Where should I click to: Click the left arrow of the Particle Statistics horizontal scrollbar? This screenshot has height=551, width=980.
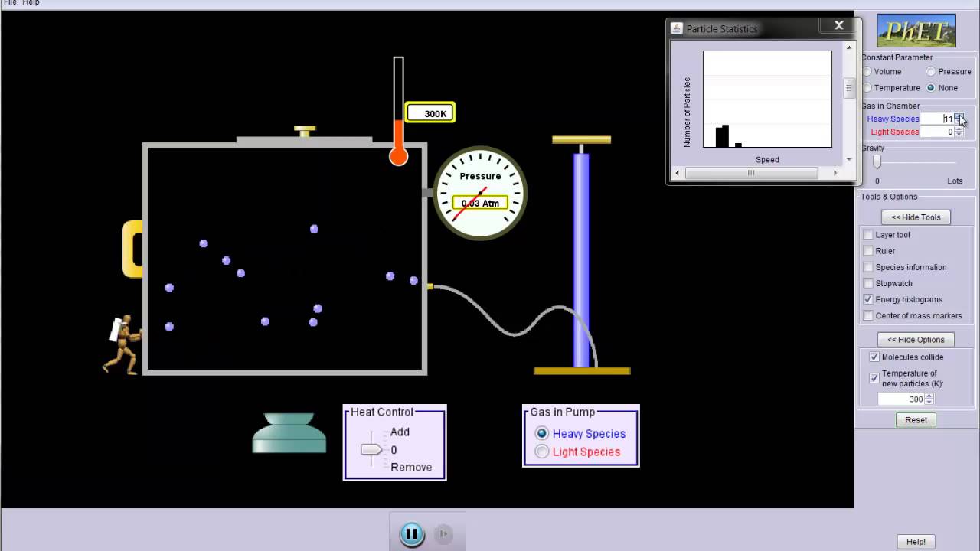pos(677,174)
